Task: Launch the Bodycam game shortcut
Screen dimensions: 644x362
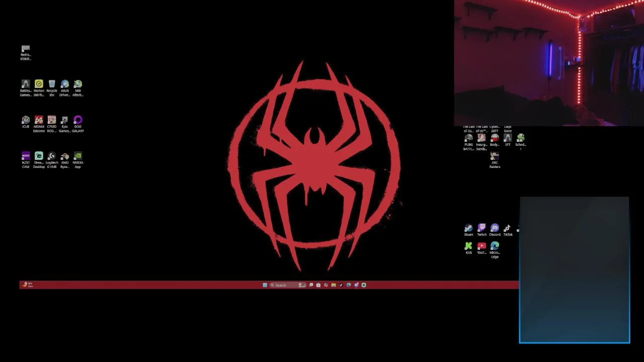Action: [495, 140]
